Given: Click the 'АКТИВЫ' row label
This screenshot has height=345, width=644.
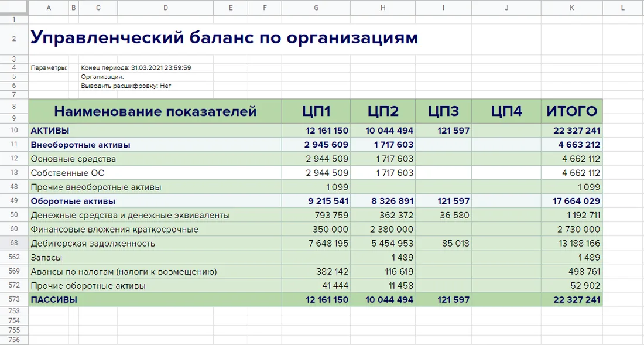Looking at the screenshot, I should (50, 131).
